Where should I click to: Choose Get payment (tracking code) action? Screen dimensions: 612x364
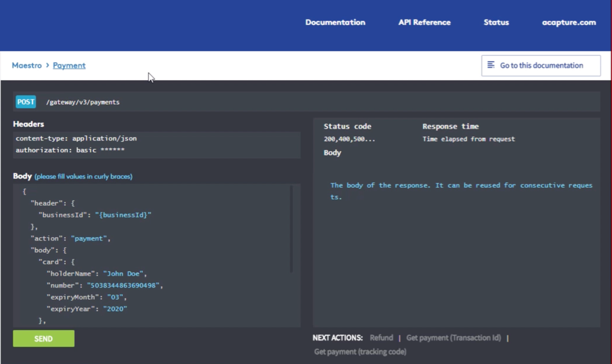(360, 352)
